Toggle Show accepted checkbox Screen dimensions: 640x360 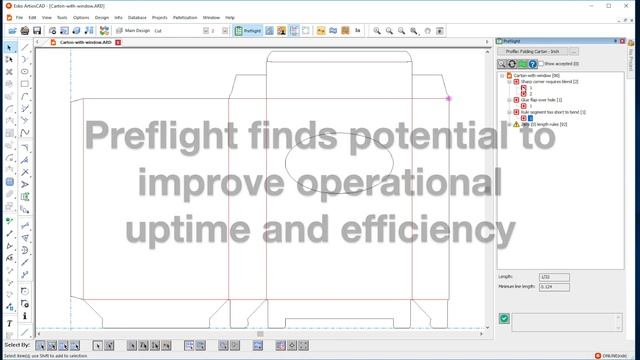point(541,64)
